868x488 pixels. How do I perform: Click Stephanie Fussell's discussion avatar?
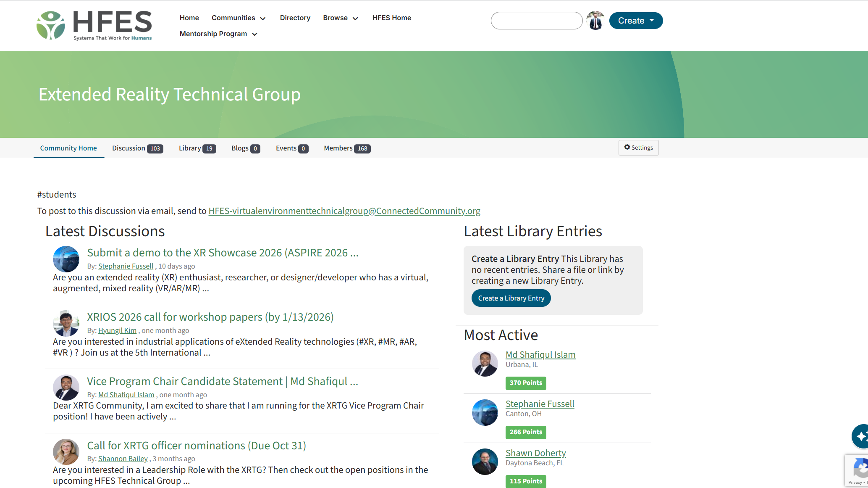[x=66, y=259]
